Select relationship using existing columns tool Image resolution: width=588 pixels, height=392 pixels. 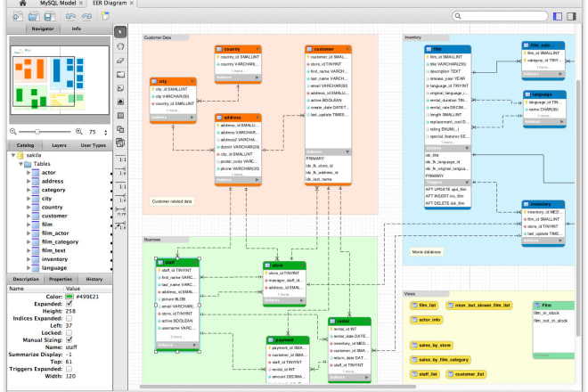point(121,225)
